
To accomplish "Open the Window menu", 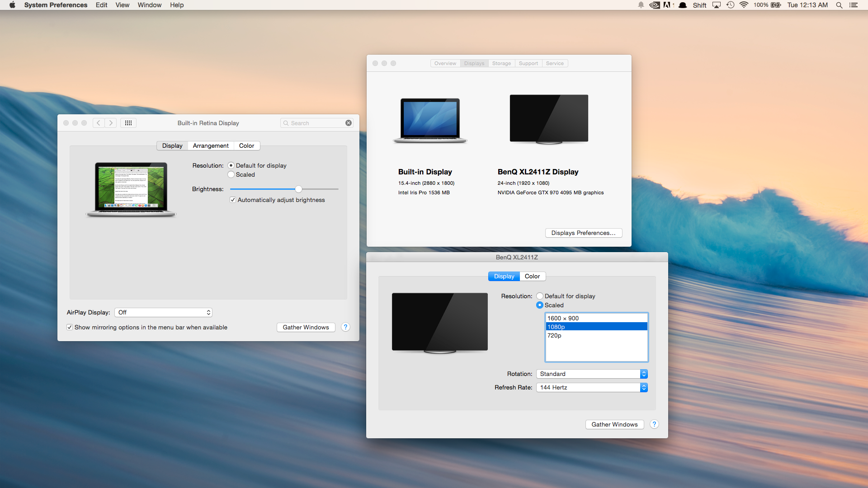I will point(149,5).
